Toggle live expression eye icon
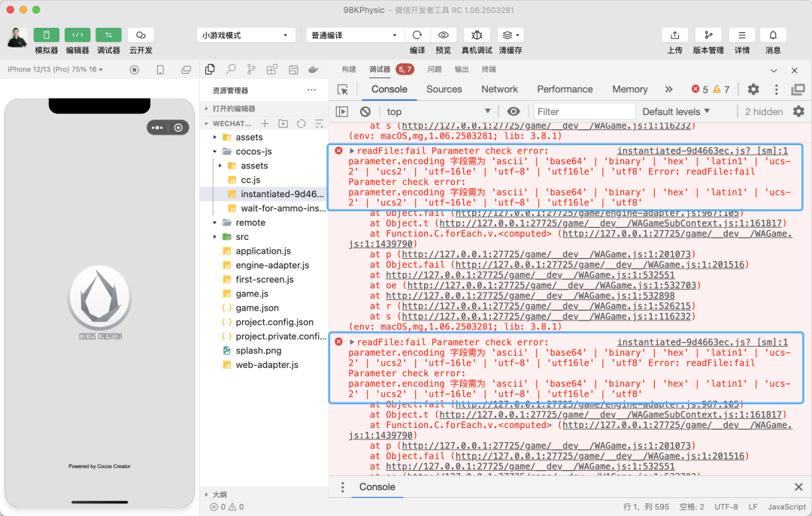This screenshot has height=516, width=812. click(x=514, y=111)
